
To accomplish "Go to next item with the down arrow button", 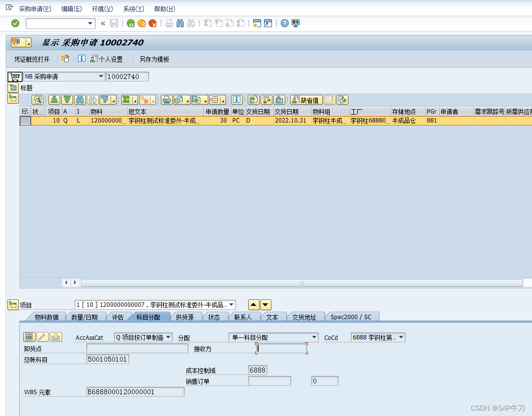I will click(x=266, y=305).
